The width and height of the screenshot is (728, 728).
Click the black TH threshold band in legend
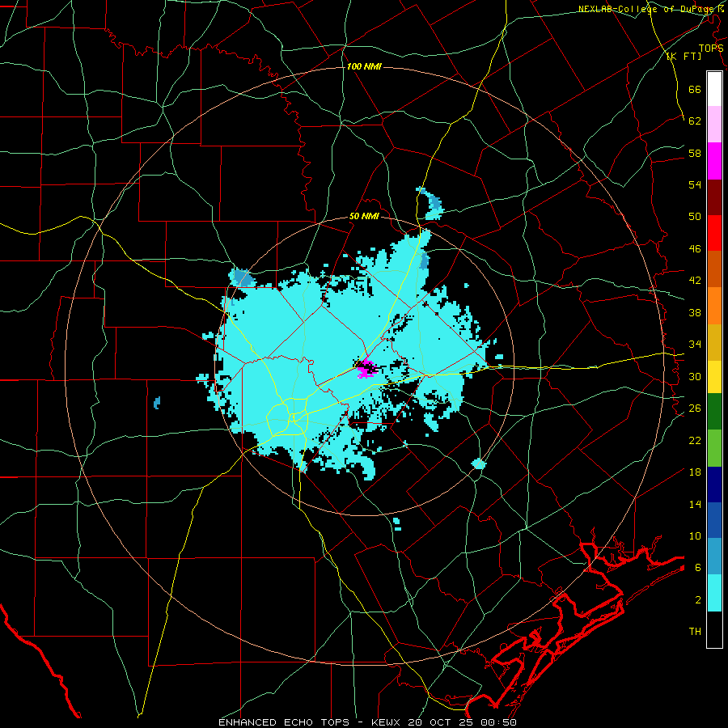point(714,629)
